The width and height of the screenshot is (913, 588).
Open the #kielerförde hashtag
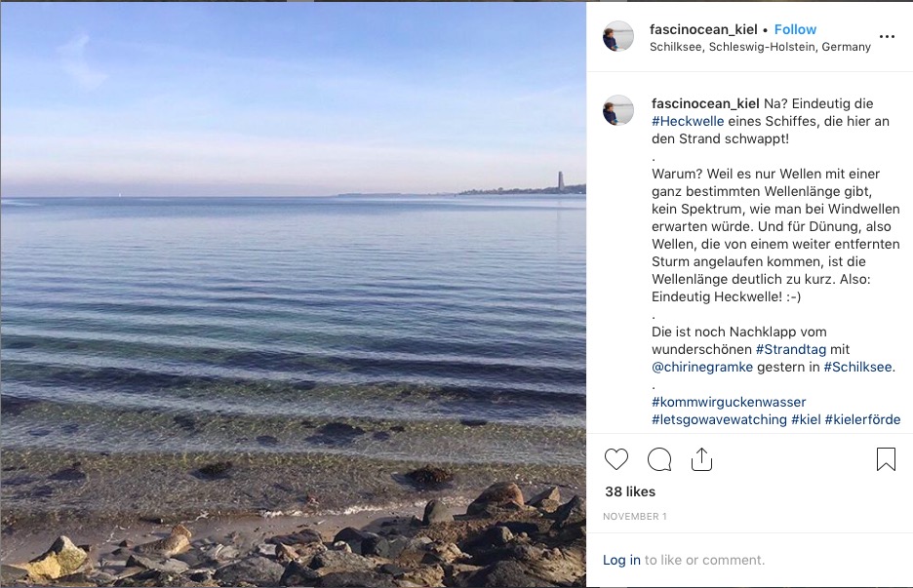pos(862,419)
